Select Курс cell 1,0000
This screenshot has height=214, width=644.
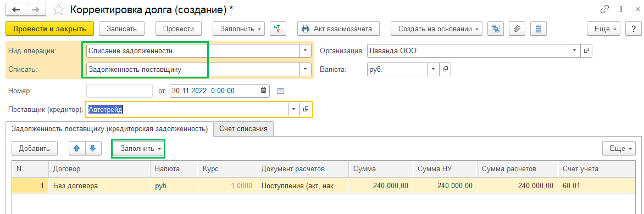coord(227,185)
